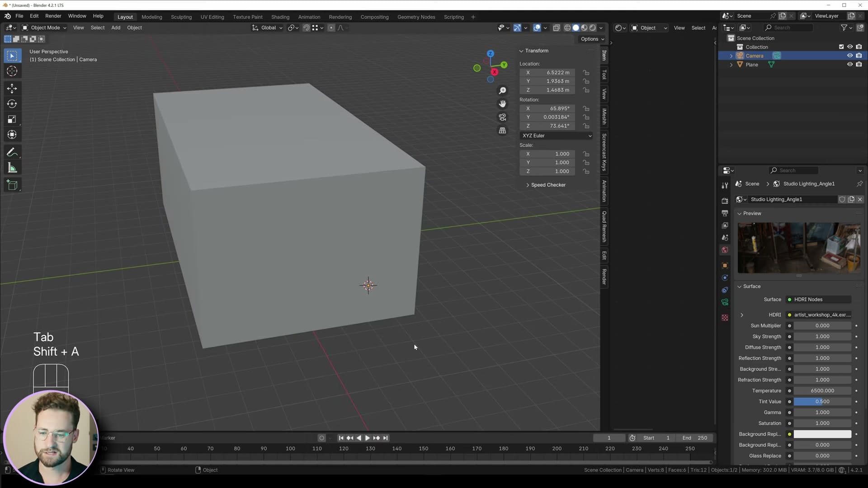Switch to the Geometry Nodes workspace tab
The height and width of the screenshot is (488, 868).
pos(416,17)
